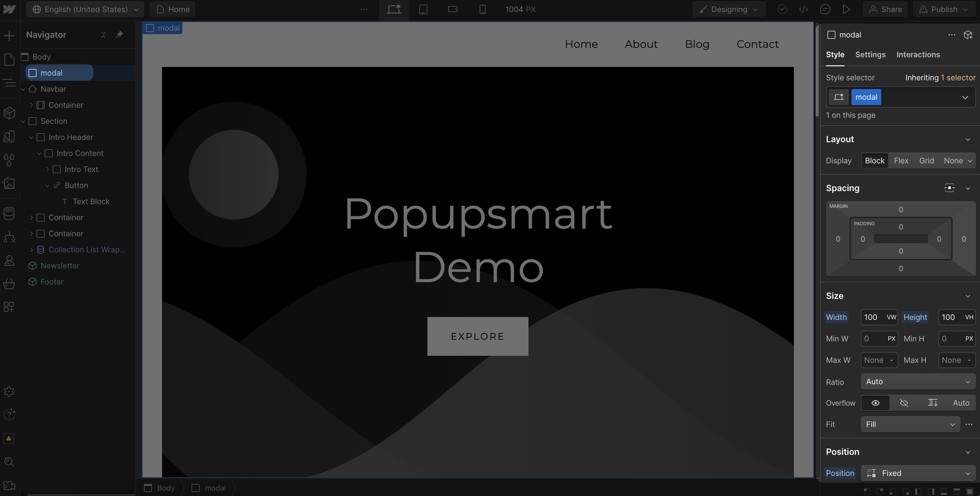980x496 pixels.
Task: Click the Share button
Action: [885, 9]
